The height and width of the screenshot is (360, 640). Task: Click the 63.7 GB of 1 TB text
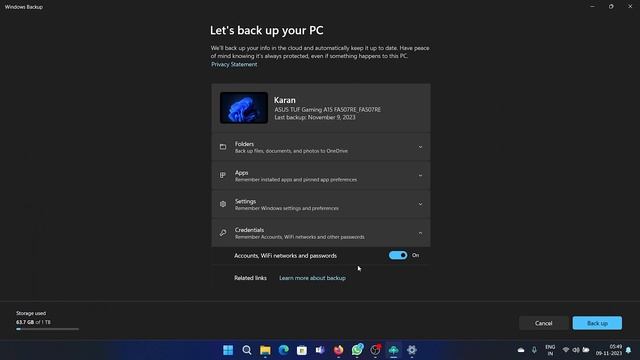tap(33, 322)
